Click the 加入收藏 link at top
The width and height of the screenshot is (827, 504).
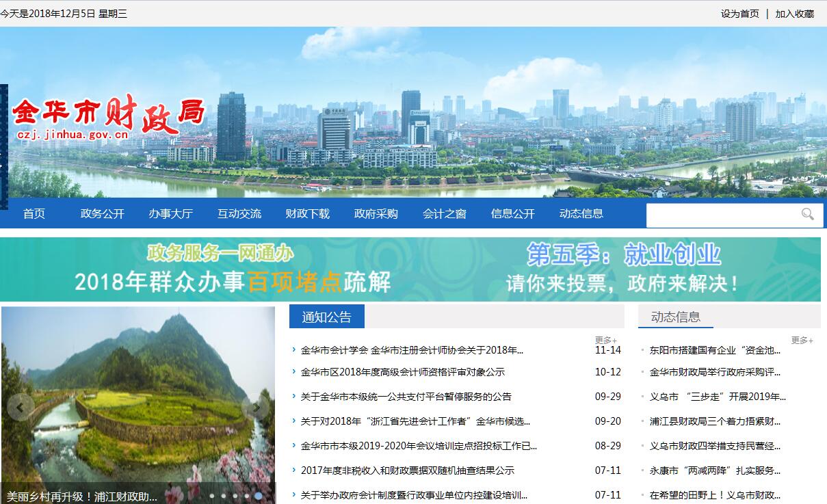tap(794, 14)
